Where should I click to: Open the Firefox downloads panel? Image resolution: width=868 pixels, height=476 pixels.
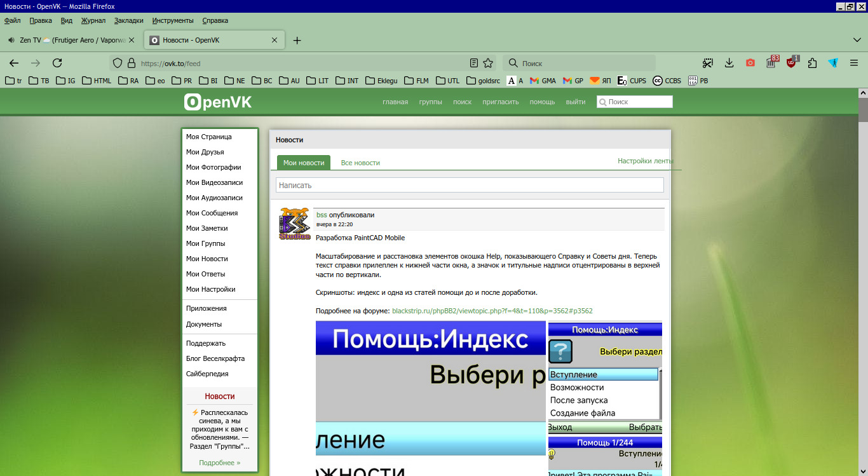[729, 63]
